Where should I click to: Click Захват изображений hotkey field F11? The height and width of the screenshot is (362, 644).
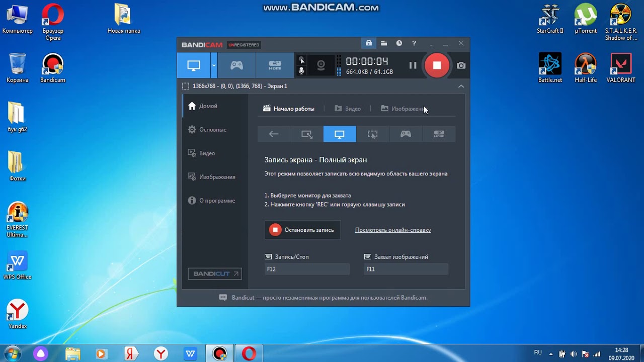[x=406, y=269]
